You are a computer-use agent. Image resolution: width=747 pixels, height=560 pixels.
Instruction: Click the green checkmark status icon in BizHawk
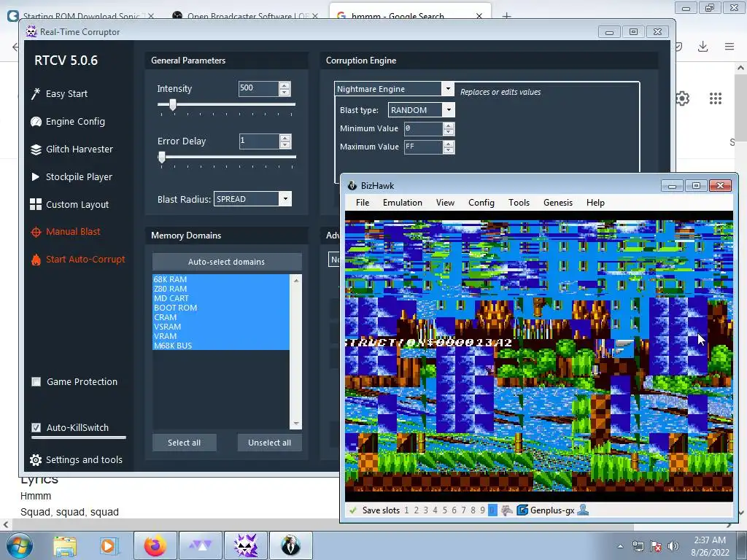[353, 510]
